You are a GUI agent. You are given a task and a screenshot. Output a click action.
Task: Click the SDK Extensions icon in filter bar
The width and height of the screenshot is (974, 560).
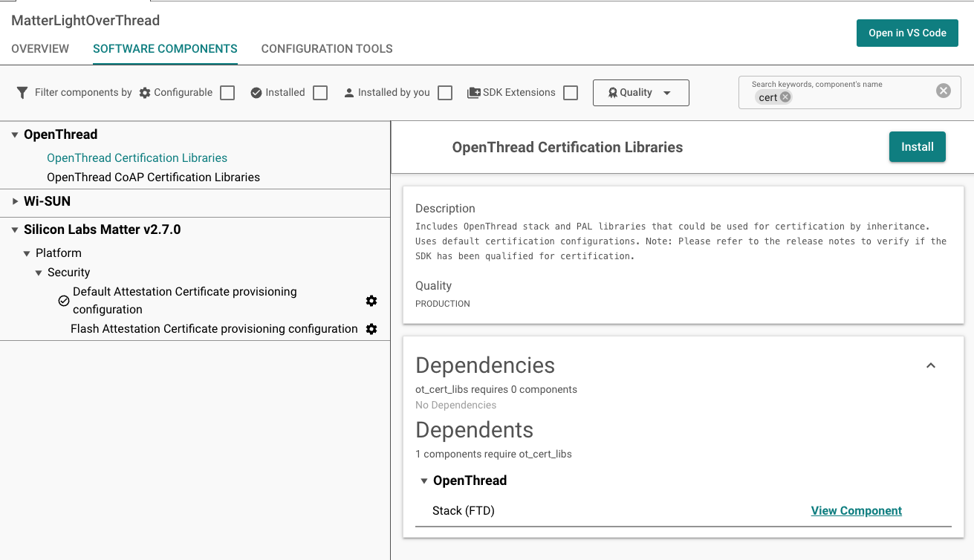pyautogui.click(x=474, y=92)
